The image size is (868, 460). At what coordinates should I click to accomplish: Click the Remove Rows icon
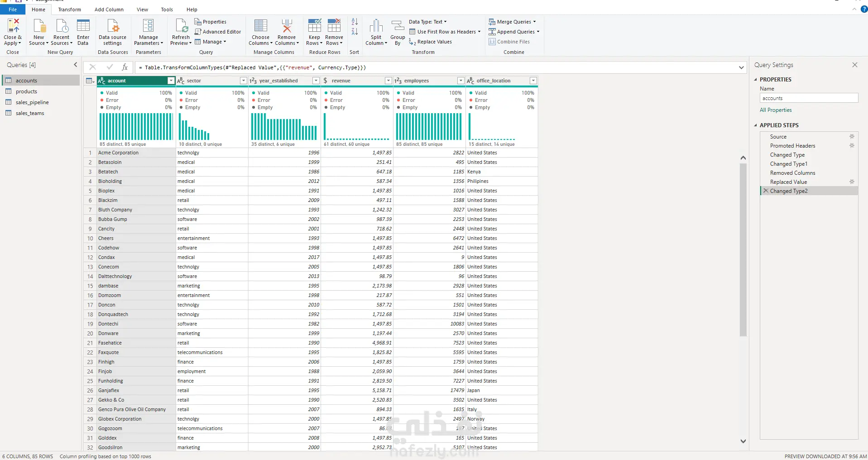(x=334, y=26)
